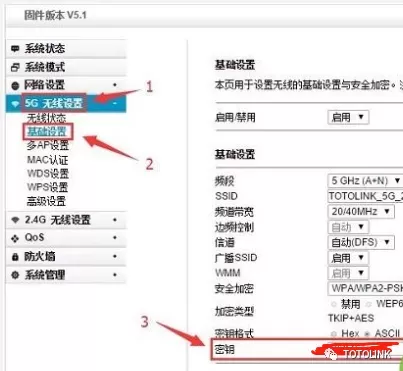Expand the 系统管理 submenu dot

coord(115,275)
